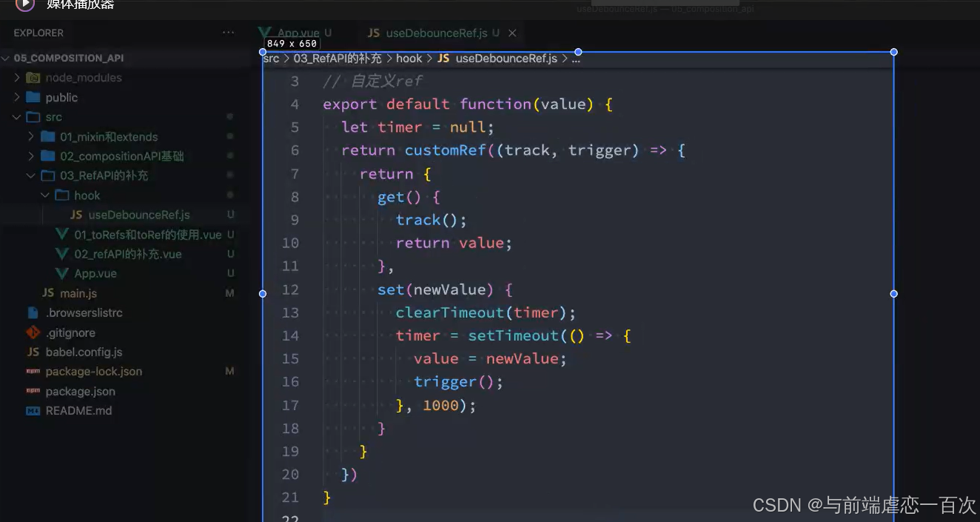
Task: Expand the 02_compositionAPI基础 folder chevron
Action: 31,156
